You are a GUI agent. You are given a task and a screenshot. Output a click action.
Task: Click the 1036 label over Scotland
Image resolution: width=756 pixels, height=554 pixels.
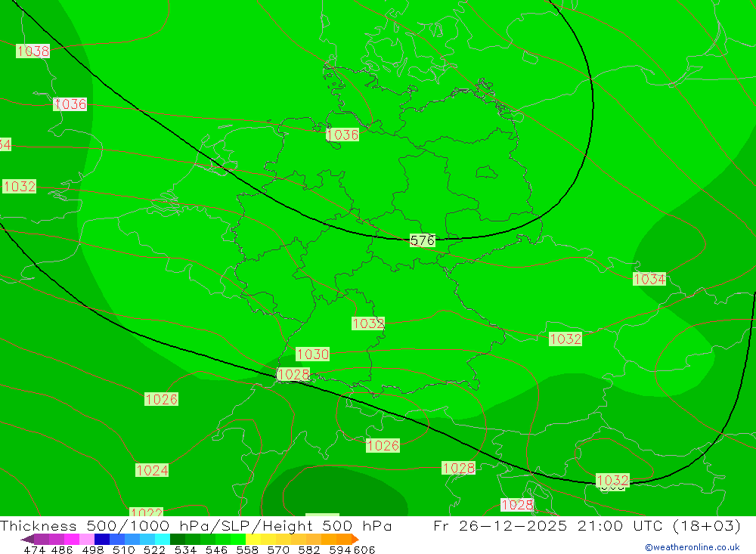point(70,104)
